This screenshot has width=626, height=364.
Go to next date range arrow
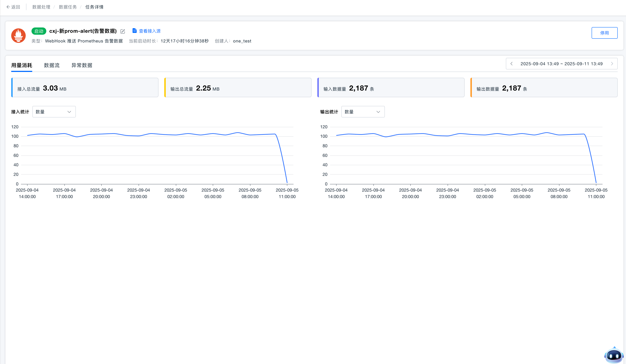click(x=612, y=64)
